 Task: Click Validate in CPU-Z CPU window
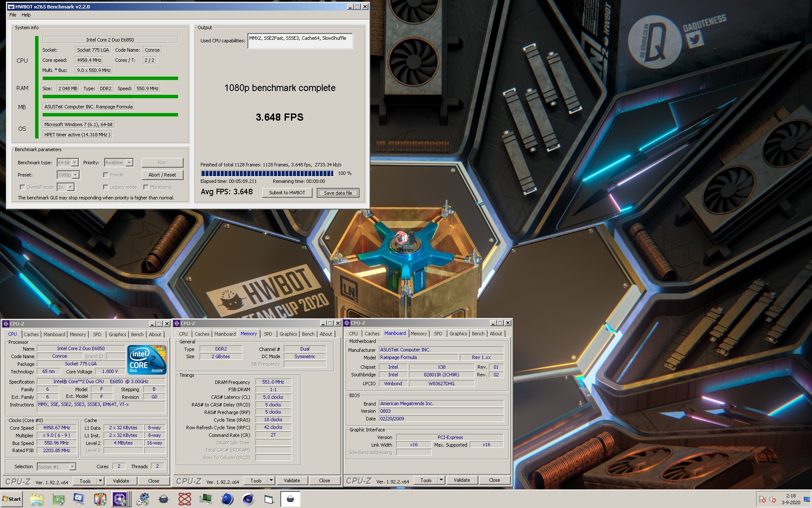pos(121,481)
